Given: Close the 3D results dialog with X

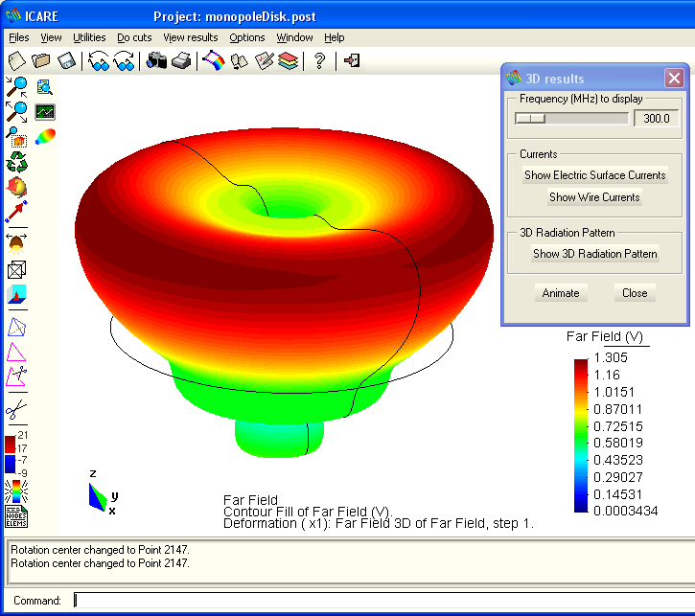Looking at the screenshot, I should [674, 79].
